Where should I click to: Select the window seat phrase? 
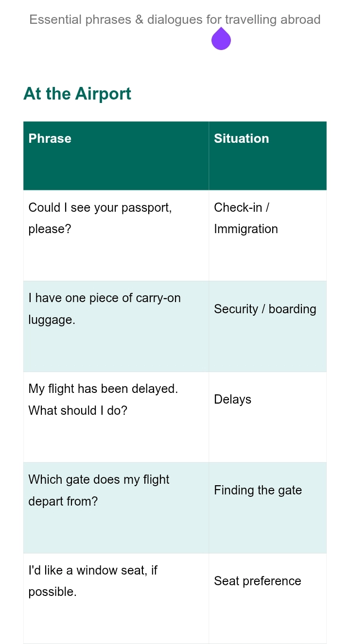pos(93,581)
